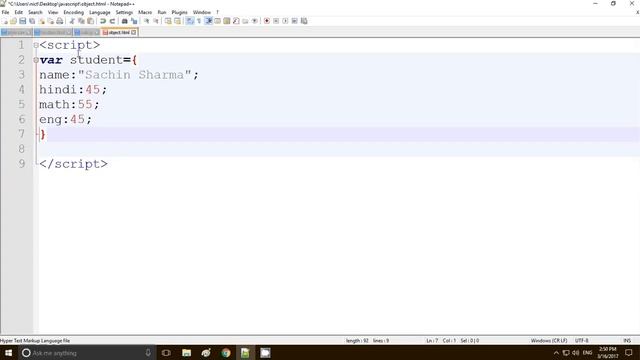Toggle the Function List toolbar icon
The width and height of the screenshot is (640, 360).
tap(236, 21)
